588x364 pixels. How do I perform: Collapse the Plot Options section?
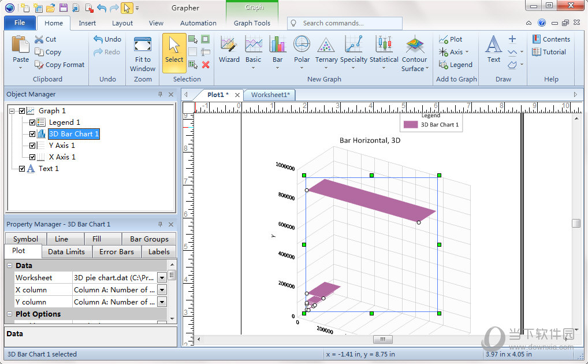(x=10, y=314)
